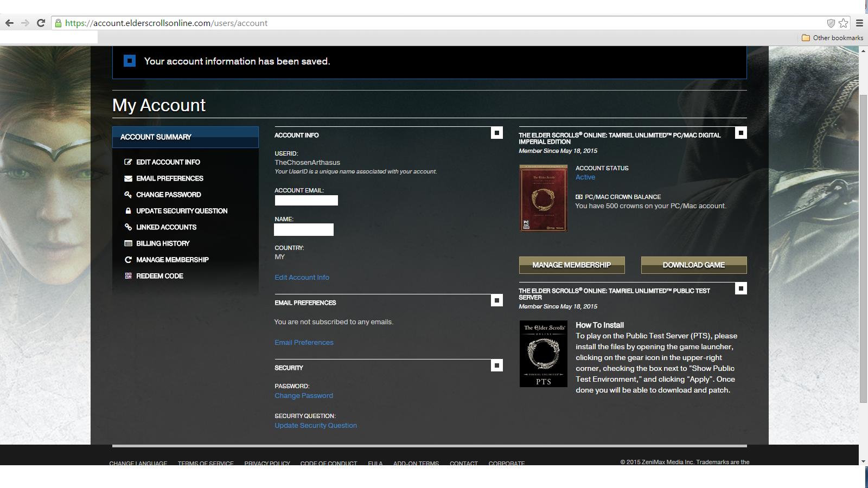The height and width of the screenshot is (488, 868).
Task: Open Manage Membership in the sidebar
Action: point(173,260)
